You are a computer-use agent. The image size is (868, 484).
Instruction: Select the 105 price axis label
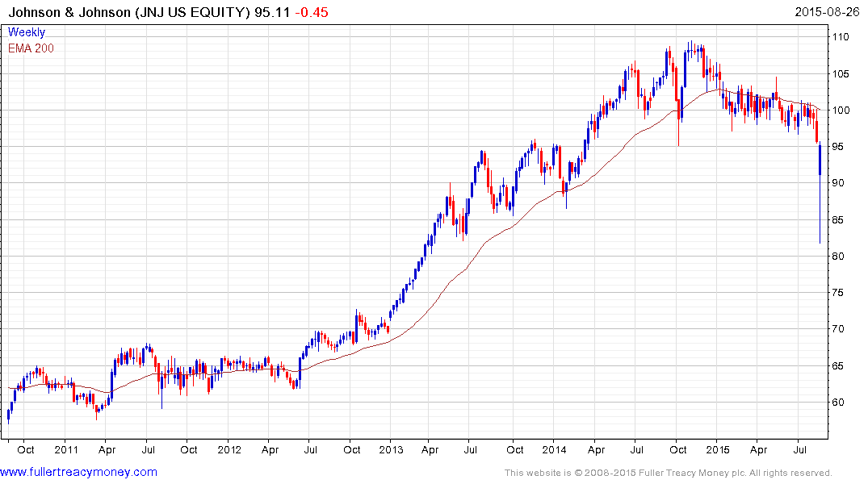841,73
